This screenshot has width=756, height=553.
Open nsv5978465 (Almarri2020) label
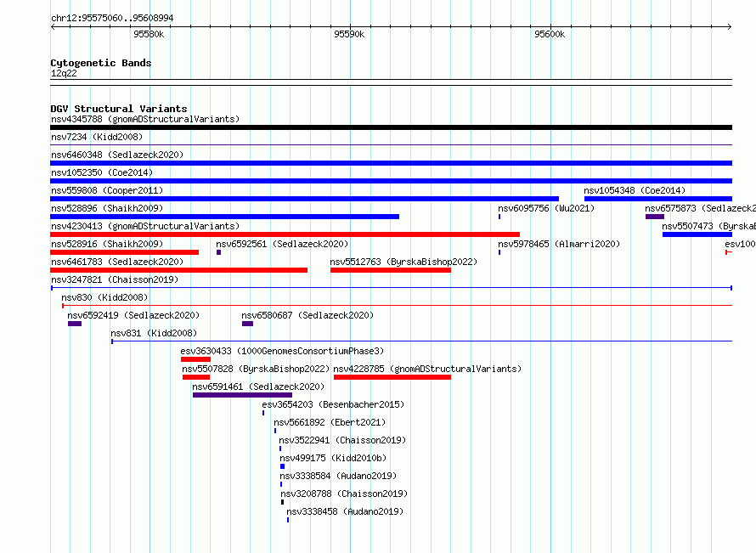click(559, 244)
